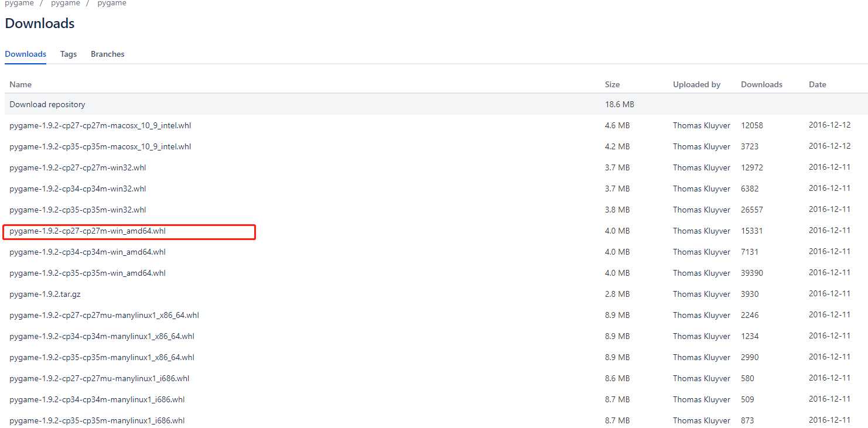The width and height of the screenshot is (868, 428).
Task: Download the pygame-1.9.2.tar.gz source archive
Action: click(x=45, y=294)
